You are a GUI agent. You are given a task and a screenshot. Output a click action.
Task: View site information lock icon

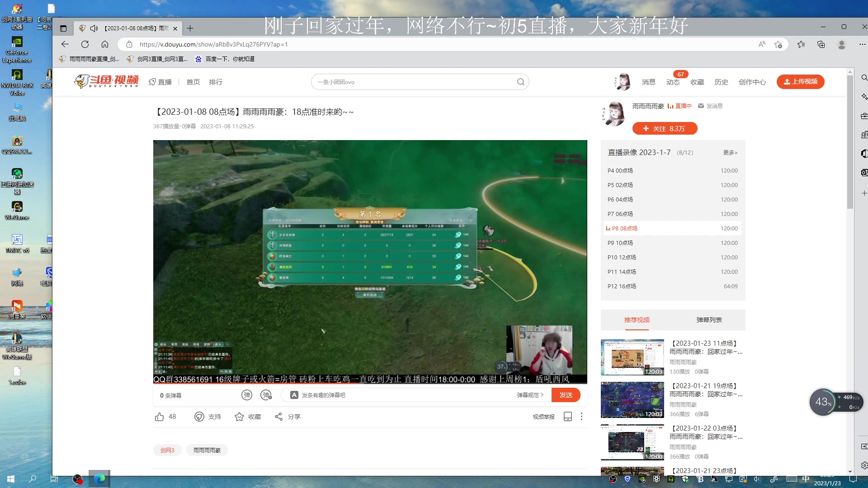[129, 44]
